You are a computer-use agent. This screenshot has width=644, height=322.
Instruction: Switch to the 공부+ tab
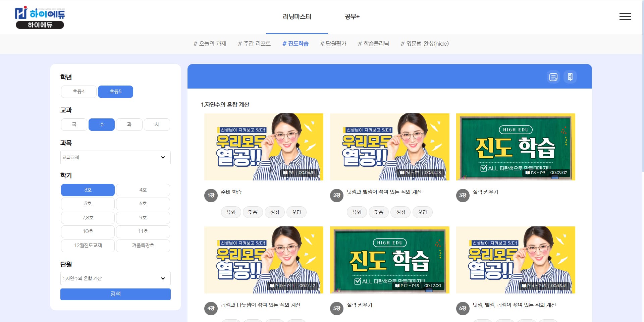click(x=352, y=17)
